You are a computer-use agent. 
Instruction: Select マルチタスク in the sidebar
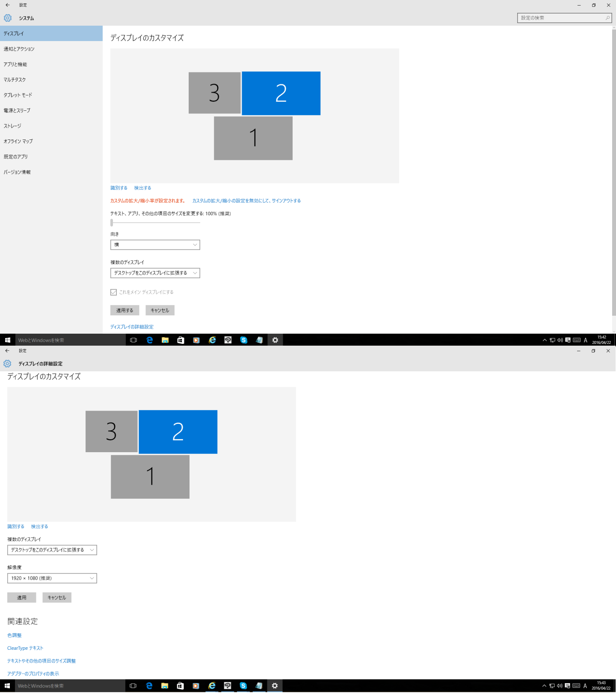(x=51, y=80)
